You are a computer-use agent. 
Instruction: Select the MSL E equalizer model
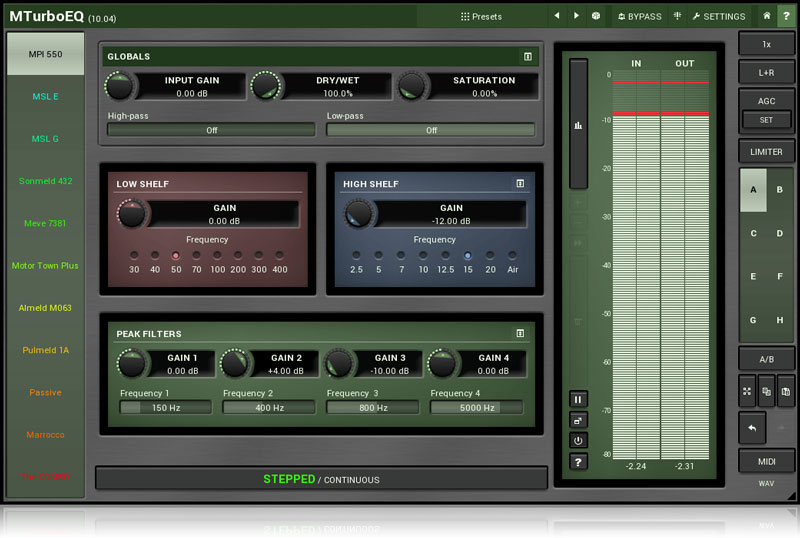coord(46,97)
